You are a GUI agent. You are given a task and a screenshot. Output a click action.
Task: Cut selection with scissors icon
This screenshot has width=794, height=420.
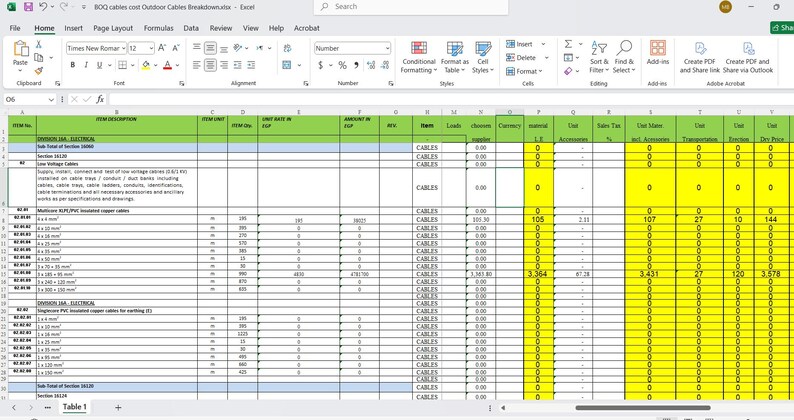pyautogui.click(x=38, y=45)
